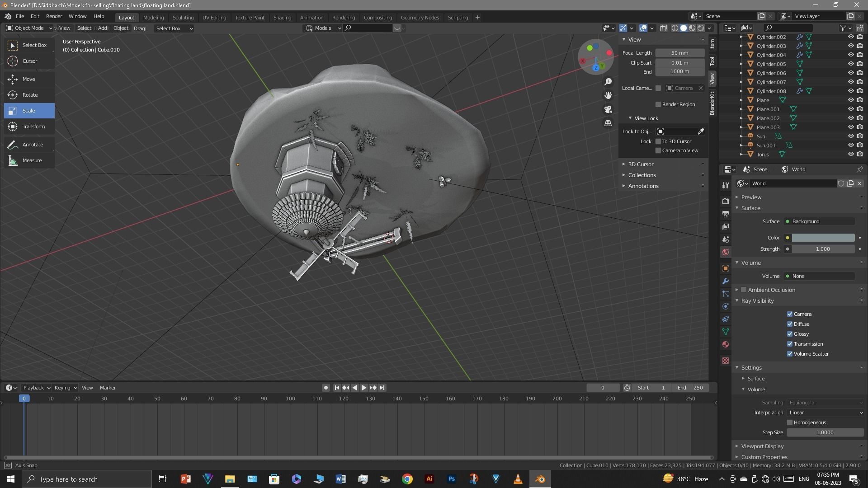Open the sidebar Item tab
Viewport: 868px width, 488px height.
712,44
